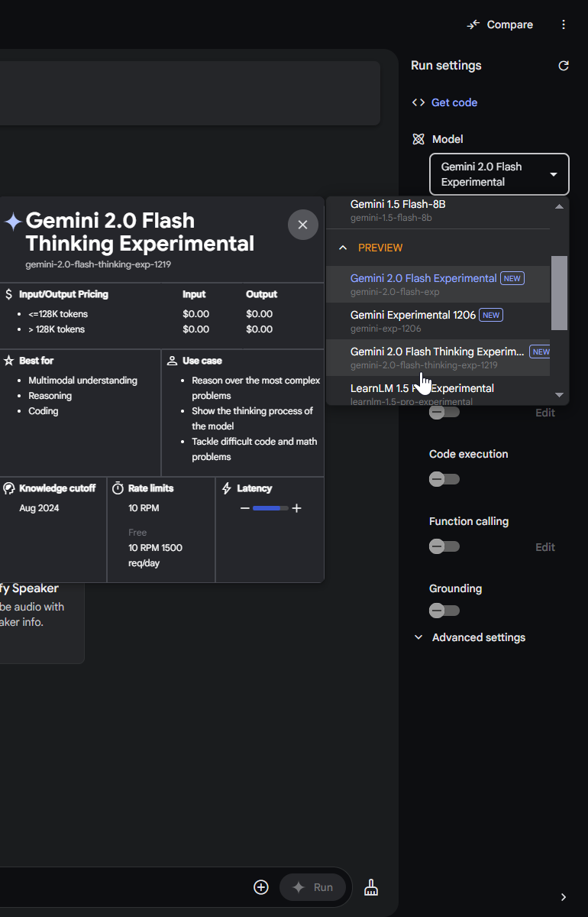Click the Compare arrows icon
The width and height of the screenshot is (588, 917).
[473, 24]
